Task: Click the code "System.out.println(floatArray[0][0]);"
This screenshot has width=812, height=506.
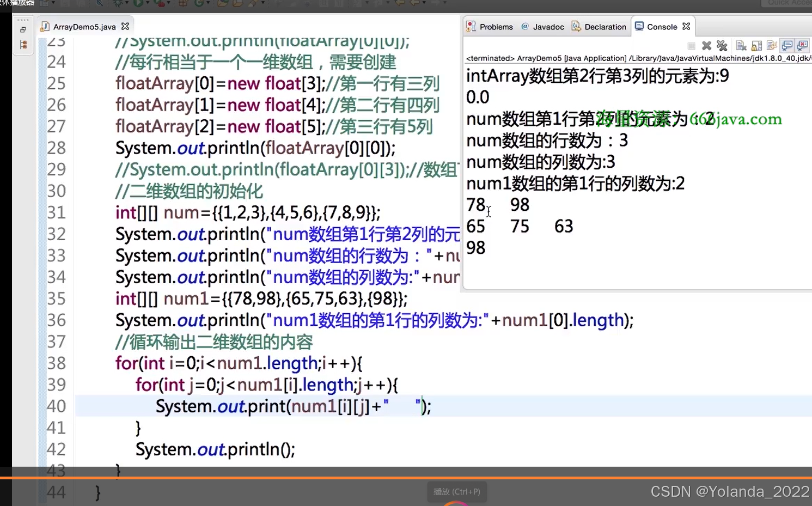Action: tap(255, 148)
